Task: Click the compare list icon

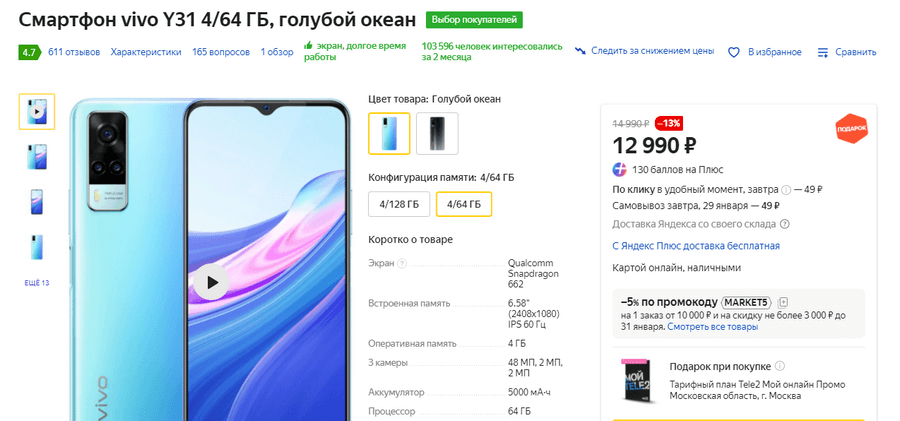Action: (823, 52)
